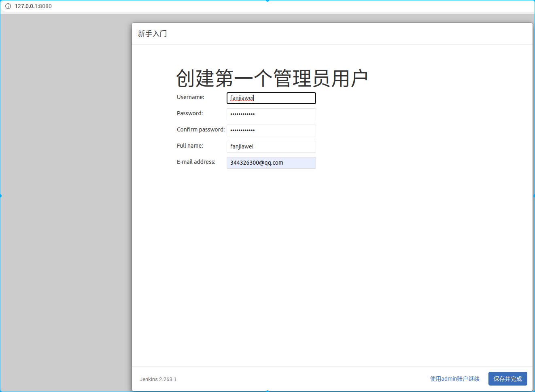
Task: Click the 新手入门 header title
Action: pyautogui.click(x=152, y=34)
